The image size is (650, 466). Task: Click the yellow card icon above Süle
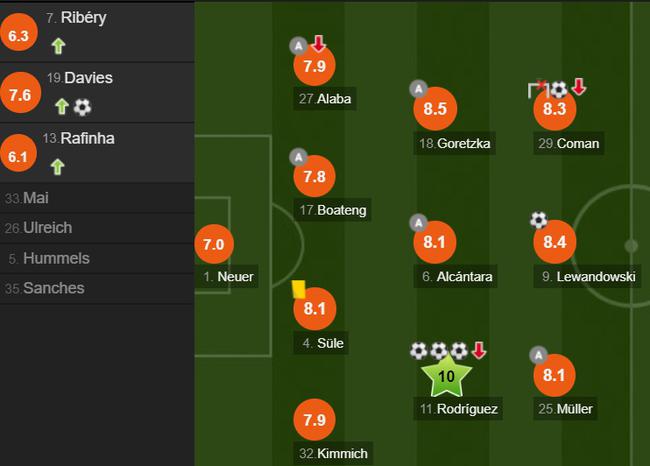(x=298, y=289)
